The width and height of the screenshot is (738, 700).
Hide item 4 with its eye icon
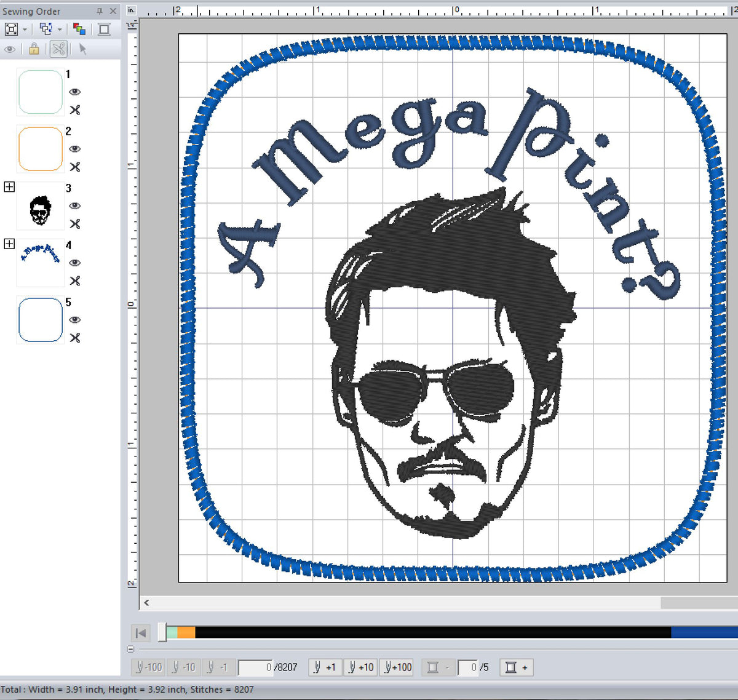(x=75, y=263)
